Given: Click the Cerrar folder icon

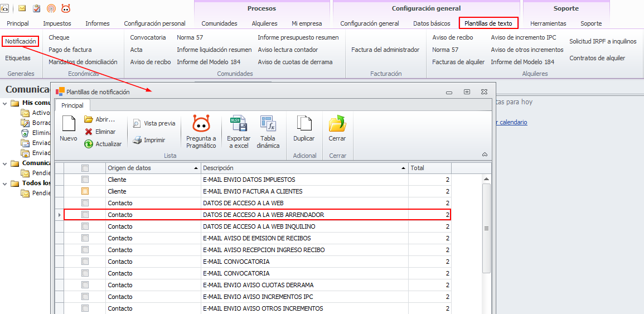Looking at the screenshot, I should pyautogui.click(x=337, y=124).
